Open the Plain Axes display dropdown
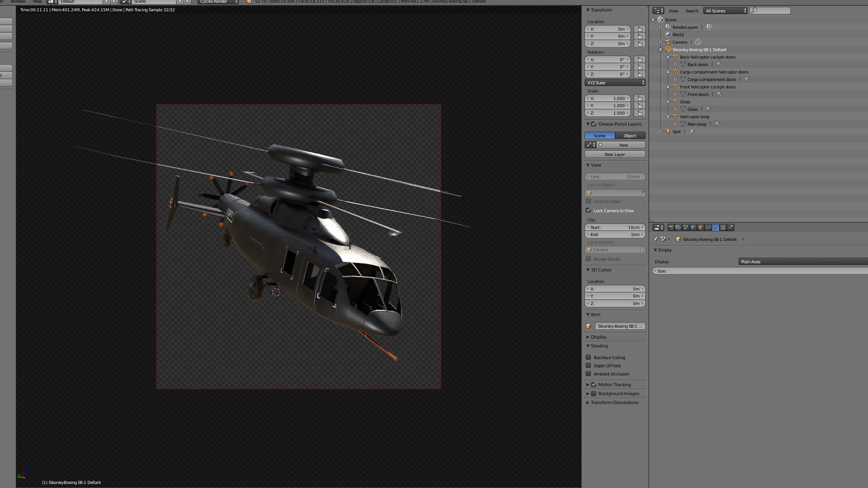868x488 pixels. coord(803,262)
